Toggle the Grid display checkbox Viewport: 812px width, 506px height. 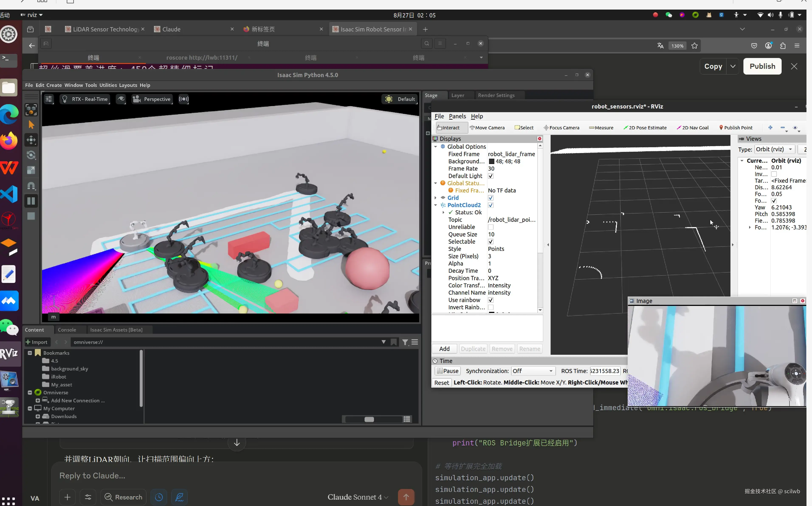[x=491, y=198]
